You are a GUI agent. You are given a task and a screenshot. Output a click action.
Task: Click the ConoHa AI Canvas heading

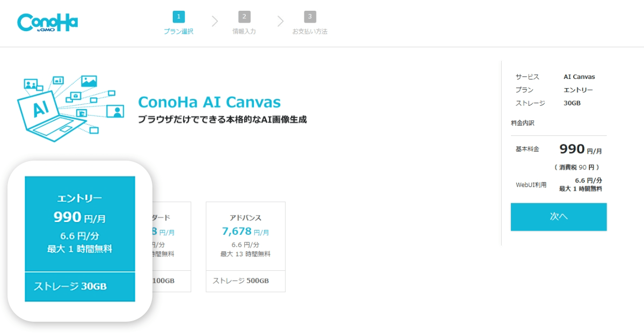pyautogui.click(x=209, y=102)
